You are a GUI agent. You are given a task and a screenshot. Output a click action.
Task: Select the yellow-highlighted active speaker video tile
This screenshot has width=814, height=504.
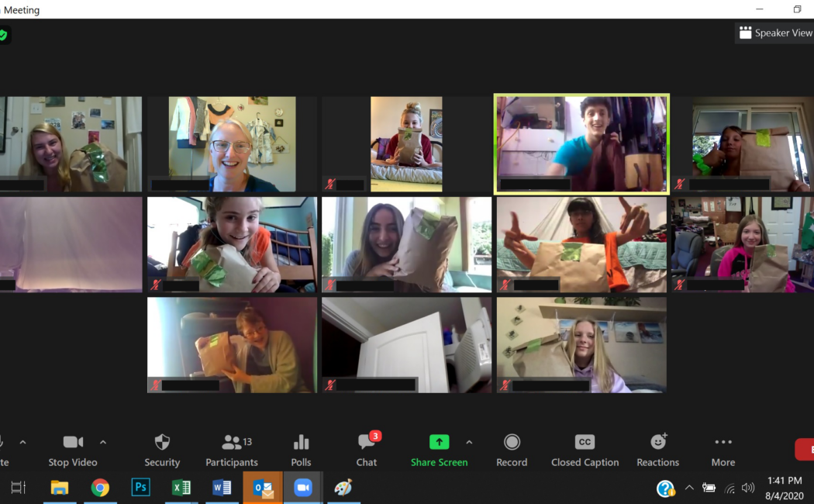click(x=581, y=144)
